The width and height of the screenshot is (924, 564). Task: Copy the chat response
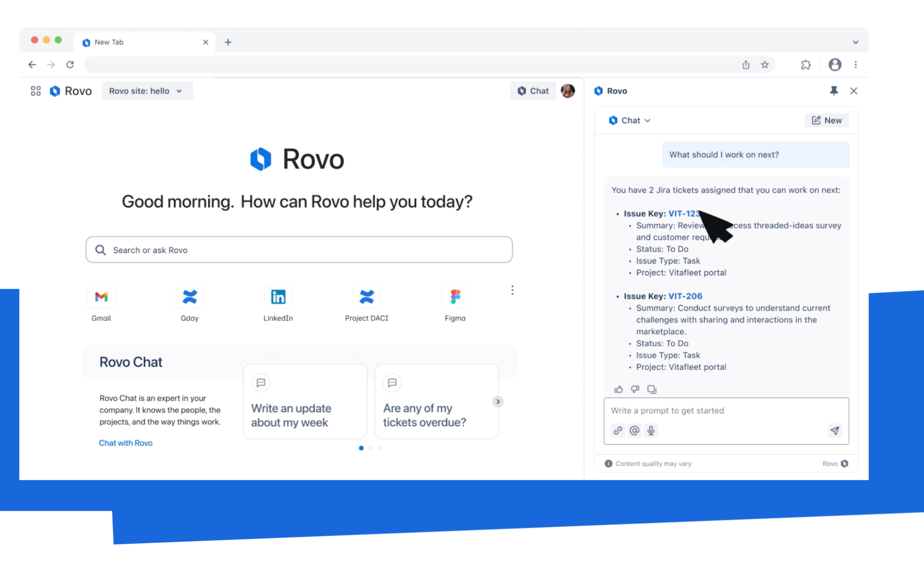pos(651,389)
